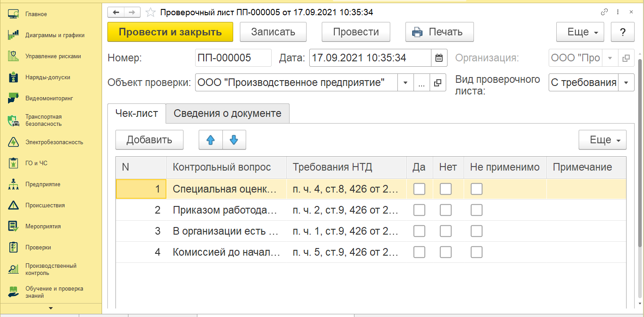This screenshot has height=317, width=644.
Task: Select cell п. ч. 1, ст.9, 426
Action: [346, 231]
